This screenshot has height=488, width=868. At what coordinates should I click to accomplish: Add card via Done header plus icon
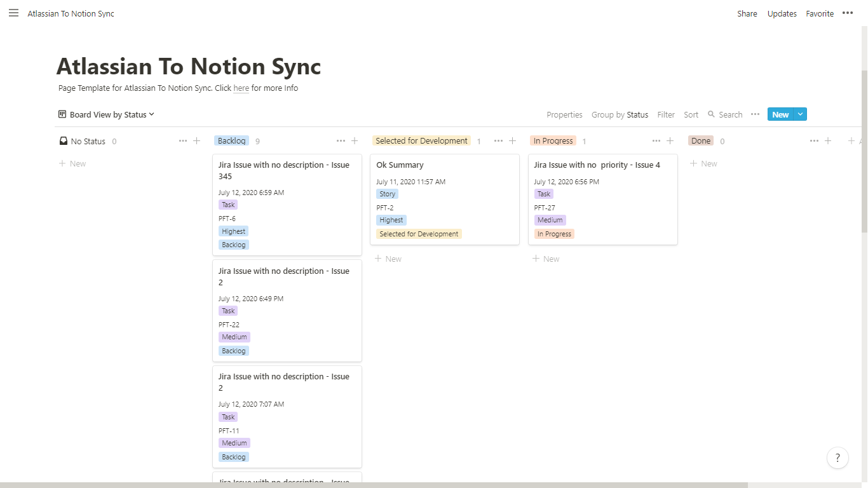(x=828, y=141)
